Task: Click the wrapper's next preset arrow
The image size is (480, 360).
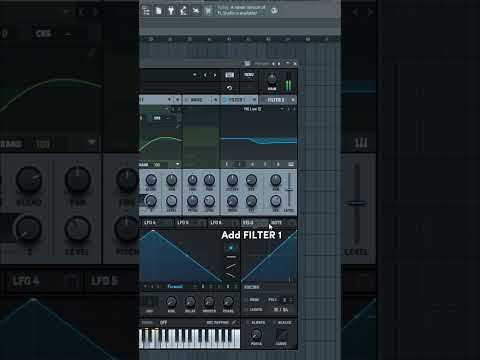Action: (279, 63)
